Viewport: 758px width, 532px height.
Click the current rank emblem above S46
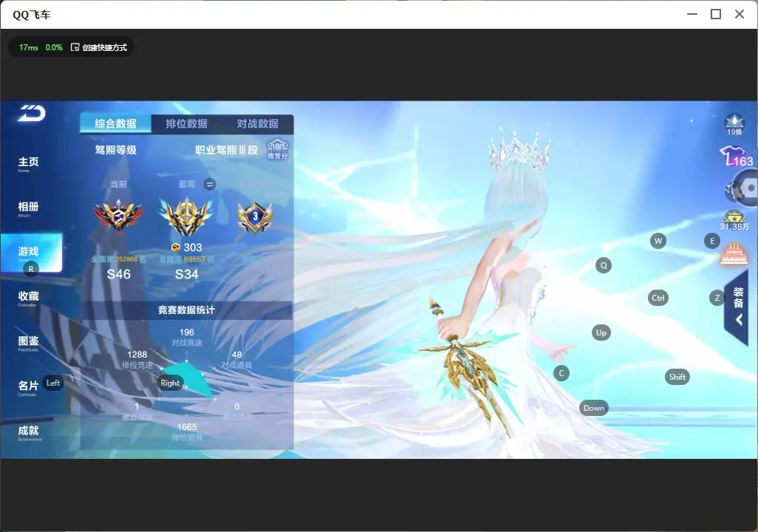click(x=118, y=216)
